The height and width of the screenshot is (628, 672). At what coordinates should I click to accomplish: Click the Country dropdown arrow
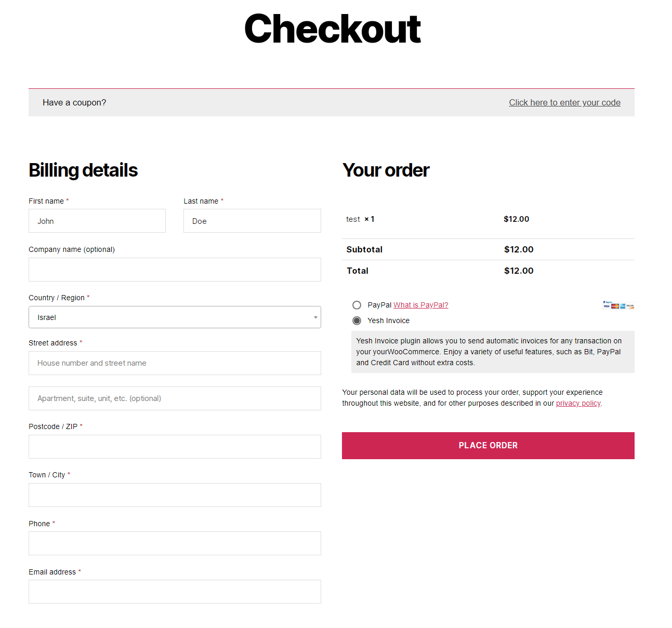coord(315,317)
